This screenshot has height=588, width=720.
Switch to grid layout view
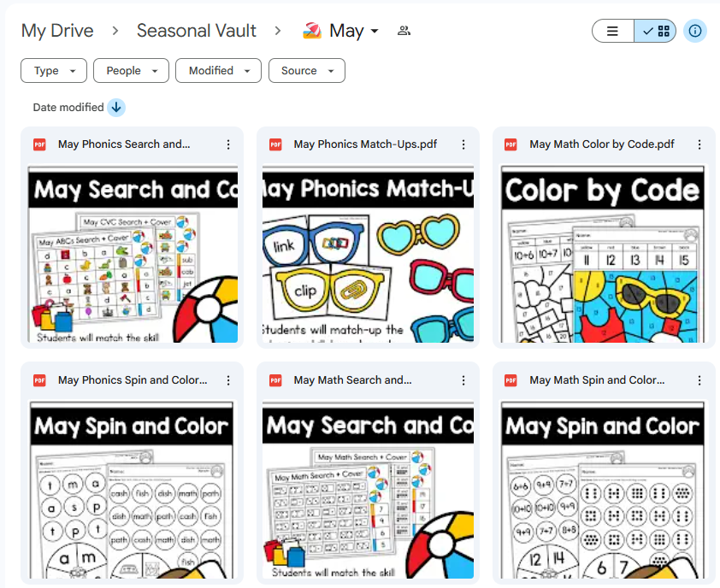tap(656, 31)
